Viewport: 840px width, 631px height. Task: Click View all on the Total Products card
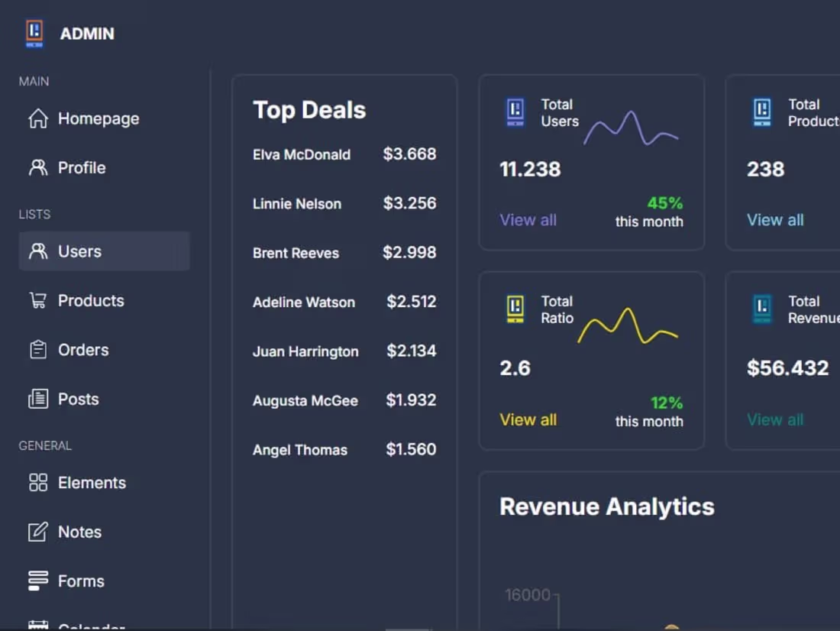(x=774, y=220)
